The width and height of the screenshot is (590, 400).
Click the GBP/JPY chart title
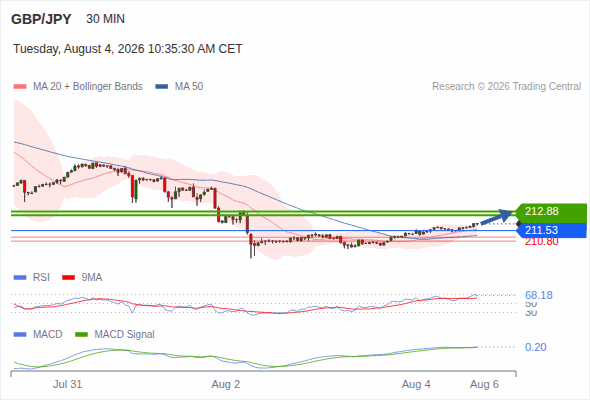[41, 19]
